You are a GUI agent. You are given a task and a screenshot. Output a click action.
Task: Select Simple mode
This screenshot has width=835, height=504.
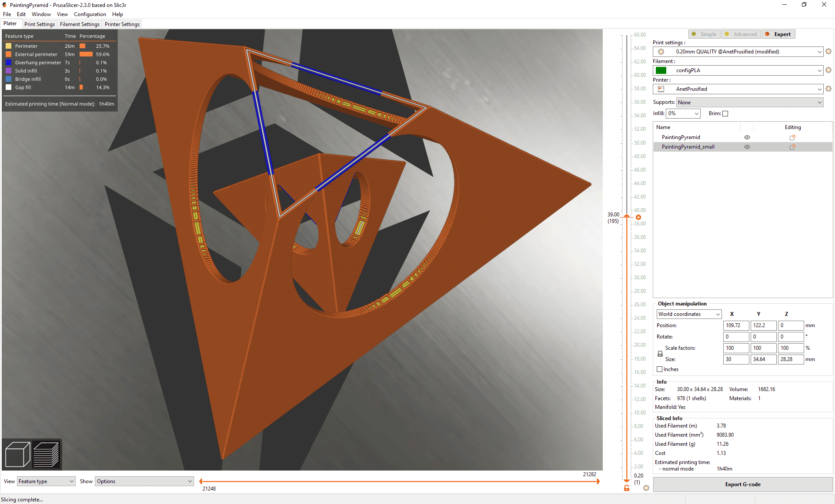(x=705, y=34)
